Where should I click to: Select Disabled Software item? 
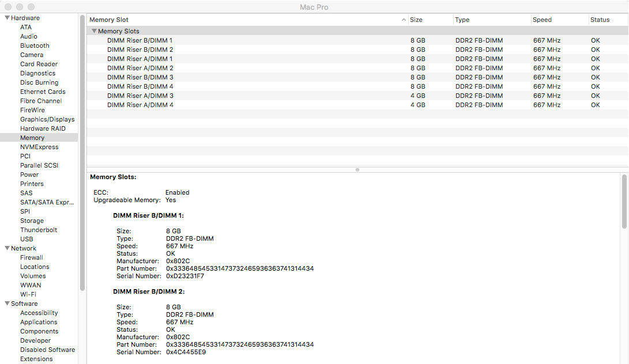pyautogui.click(x=47, y=350)
